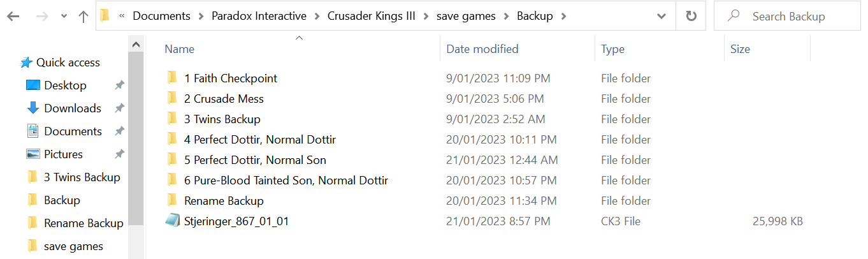Select the Downloads icon in Quick access

coord(33,108)
